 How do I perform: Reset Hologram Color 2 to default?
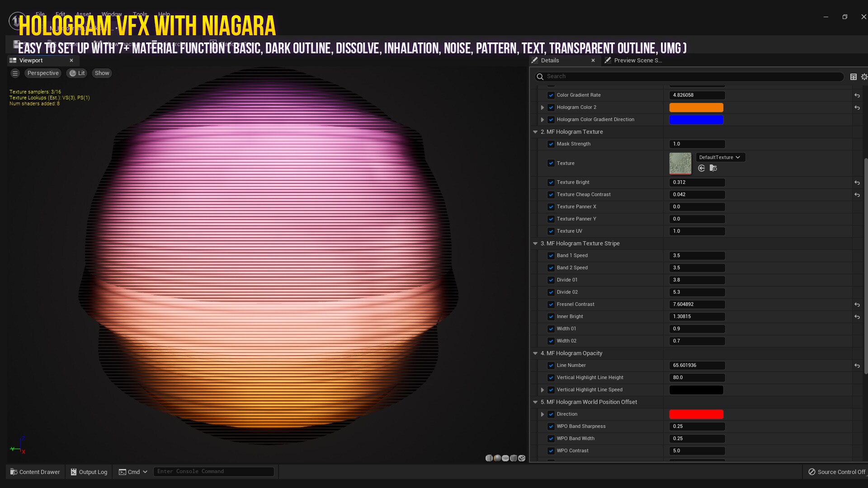pyautogui.click(x=857, y=108)
